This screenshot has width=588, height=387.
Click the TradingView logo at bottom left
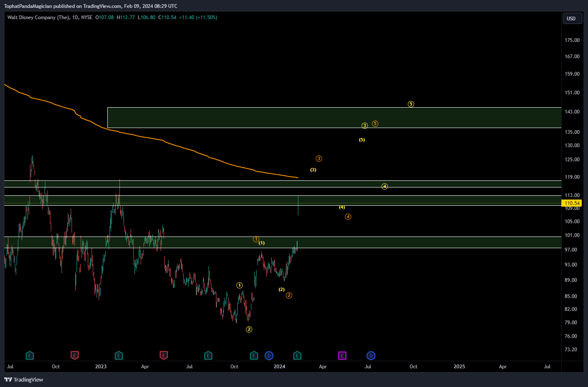point(24,380)
